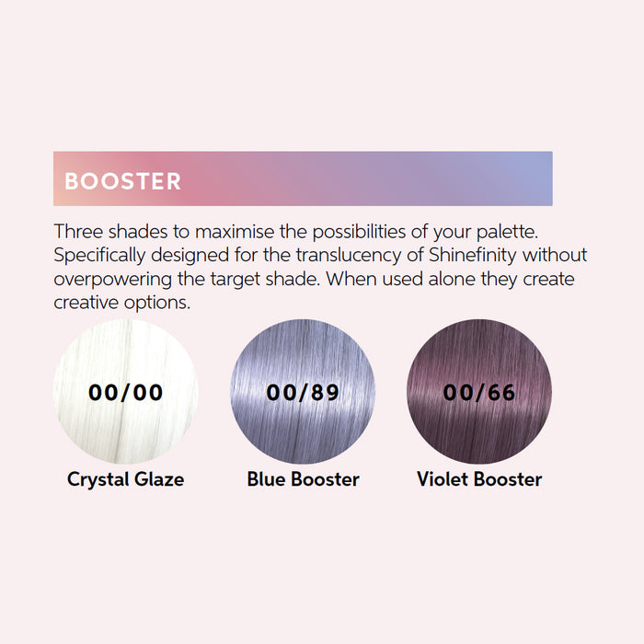Click the Blue Booster label
Viewport: 644px width, 644px height.
303,479
